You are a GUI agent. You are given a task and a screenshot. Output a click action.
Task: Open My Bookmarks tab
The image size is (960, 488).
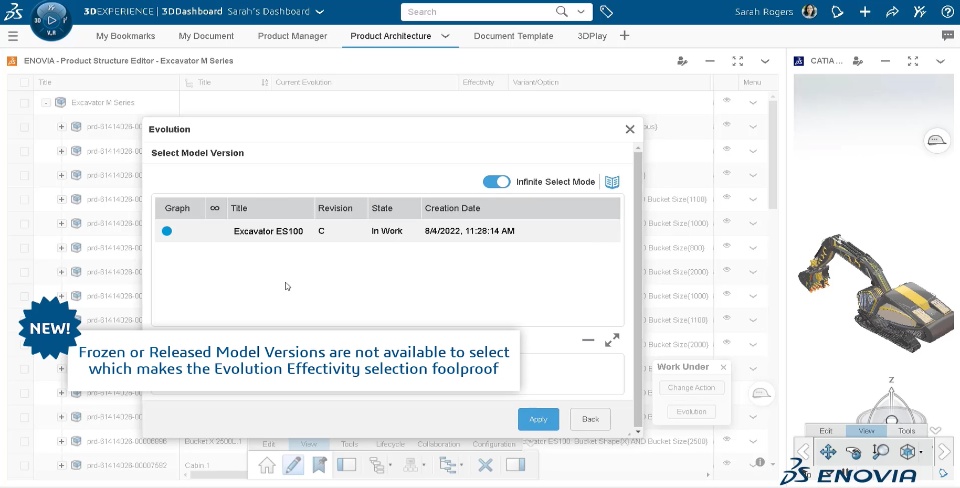click(126, 36)
